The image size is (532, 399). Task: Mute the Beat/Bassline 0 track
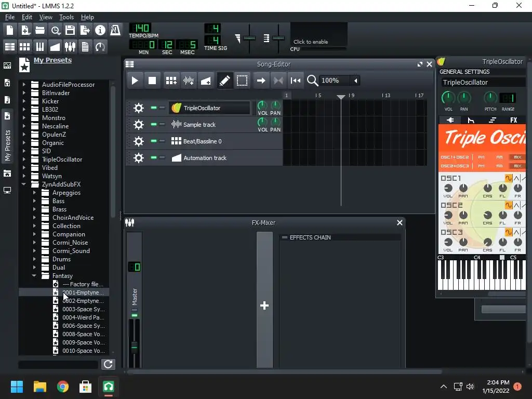tap(154, 141)
